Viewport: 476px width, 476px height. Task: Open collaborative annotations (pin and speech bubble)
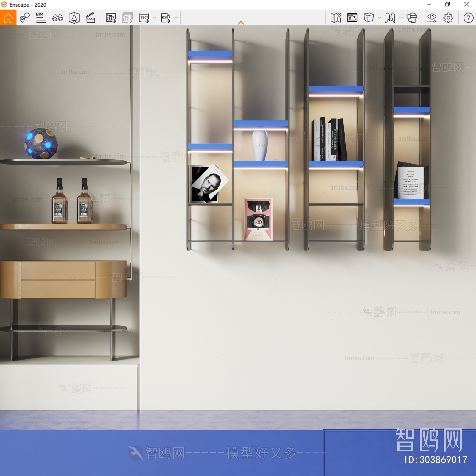point(24,18)
